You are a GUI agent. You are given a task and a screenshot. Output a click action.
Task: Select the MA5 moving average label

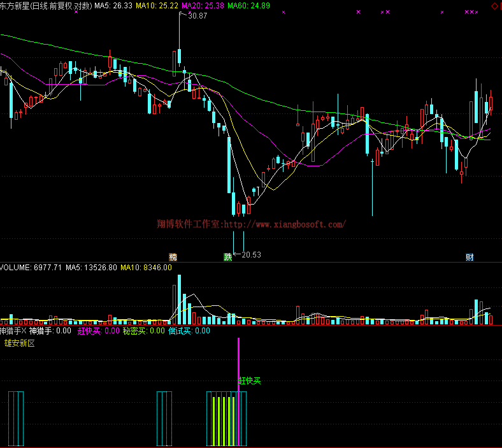tap(113, 6)
